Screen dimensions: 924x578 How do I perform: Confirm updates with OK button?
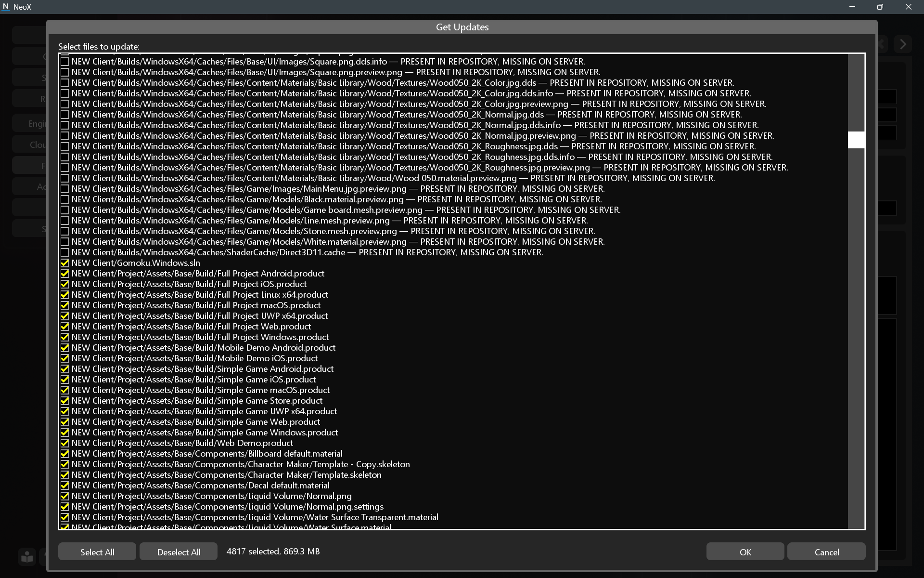pyautogui.click(x=745, y=552)
